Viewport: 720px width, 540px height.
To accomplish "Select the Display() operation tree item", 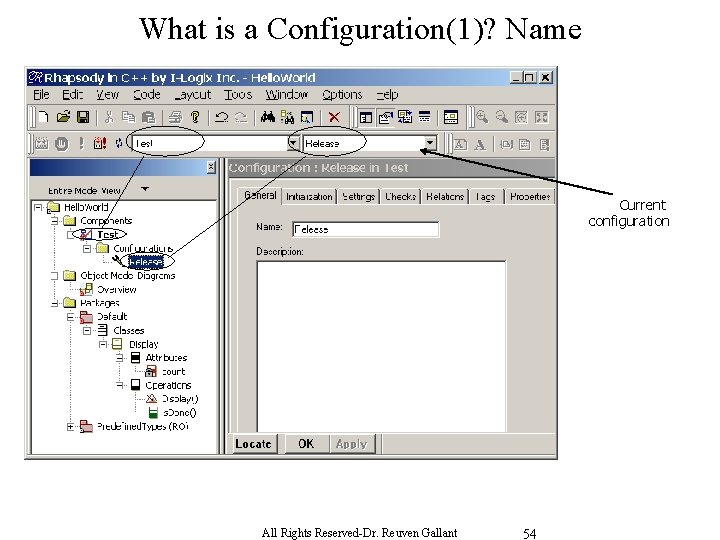I will [180, 399].
